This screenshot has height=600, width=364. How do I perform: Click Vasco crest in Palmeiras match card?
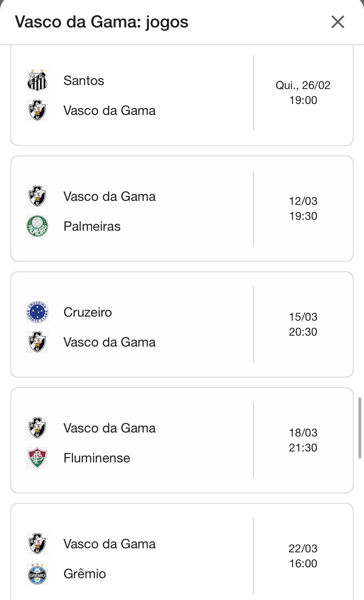[37, 196]
